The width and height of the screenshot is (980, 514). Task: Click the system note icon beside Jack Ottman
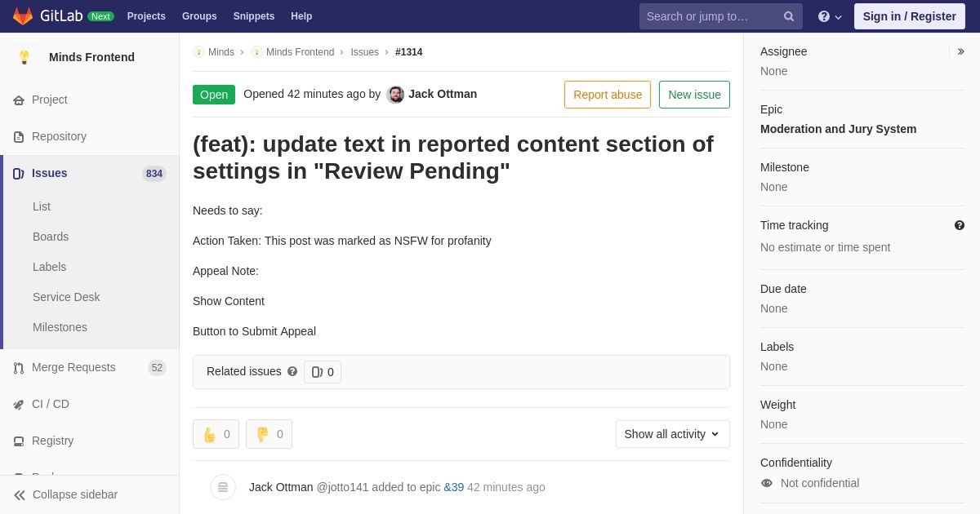[x=223, y=487]
